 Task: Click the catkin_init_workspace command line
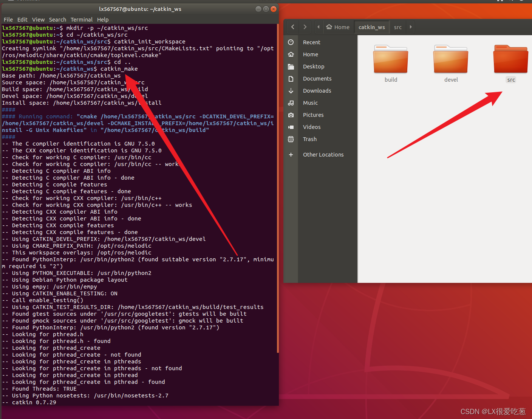point(94,42)
